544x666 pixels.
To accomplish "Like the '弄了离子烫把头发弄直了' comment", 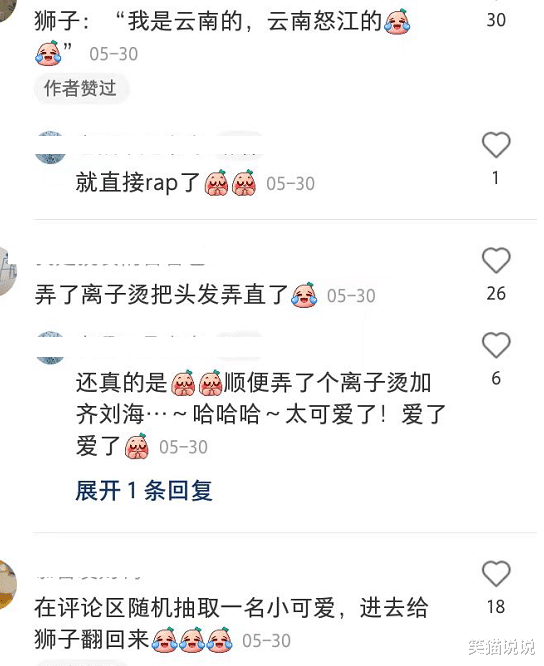I will click(x=496, y=260).
